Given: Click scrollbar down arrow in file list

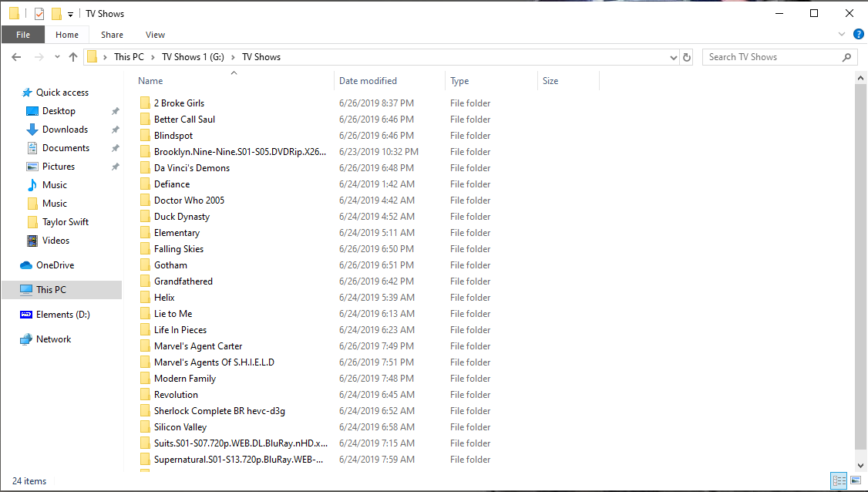Looking at the screenshot, I should 860,466.
